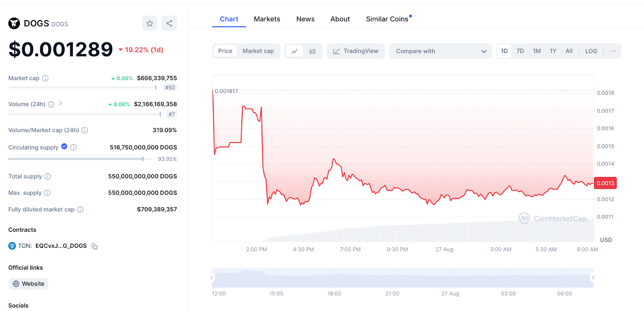Open Fully diluted market cap info icon

80,209
